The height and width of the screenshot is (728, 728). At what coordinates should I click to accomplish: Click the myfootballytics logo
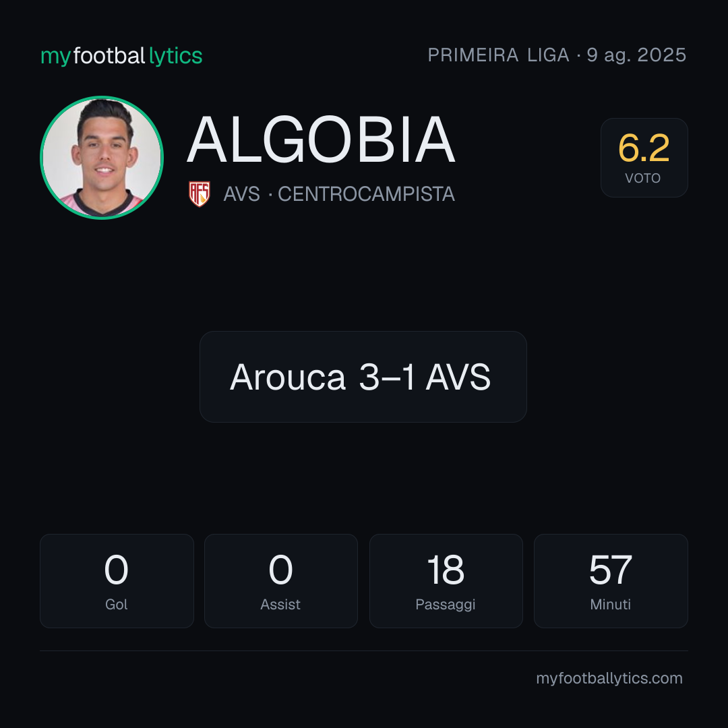(121, 56)
